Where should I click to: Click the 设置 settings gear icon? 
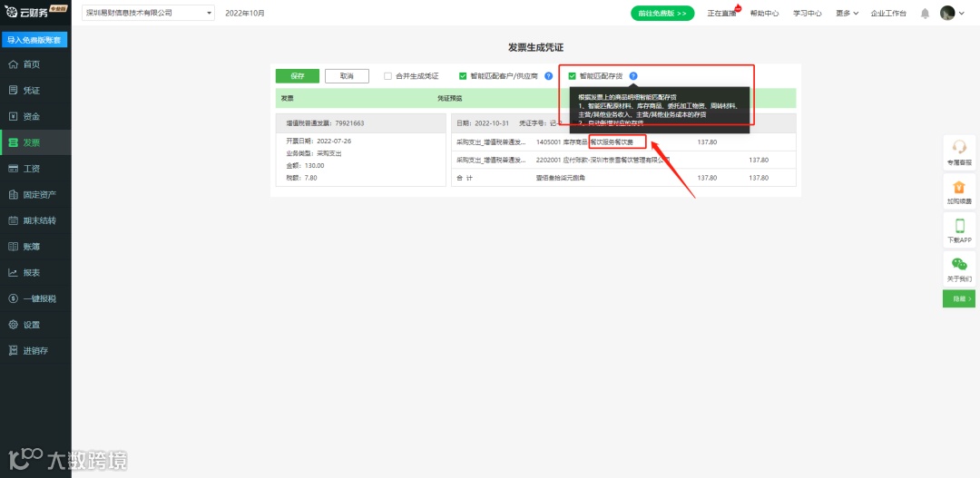tap(13, 325)
